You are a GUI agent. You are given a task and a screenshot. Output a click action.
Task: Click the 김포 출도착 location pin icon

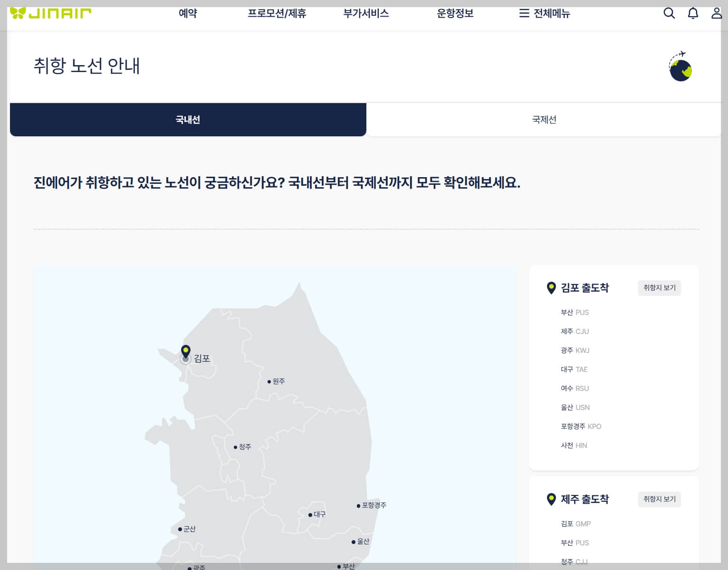coord(551,287)
